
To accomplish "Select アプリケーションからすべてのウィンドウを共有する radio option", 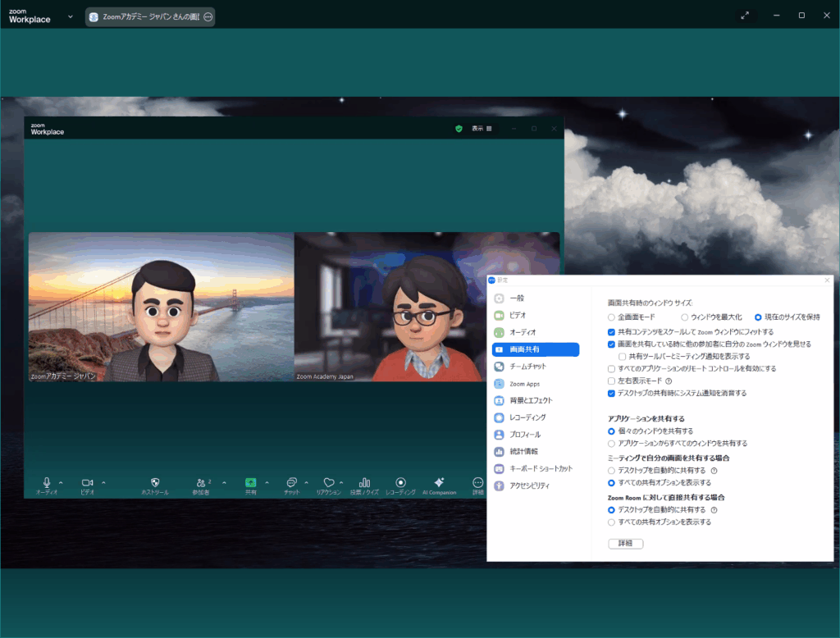I will 611,444.
